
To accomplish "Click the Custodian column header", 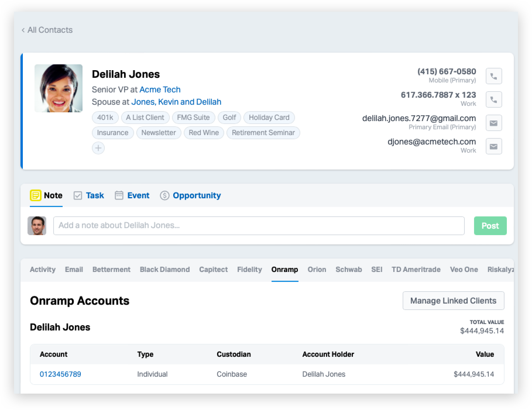I will (234, 354).
